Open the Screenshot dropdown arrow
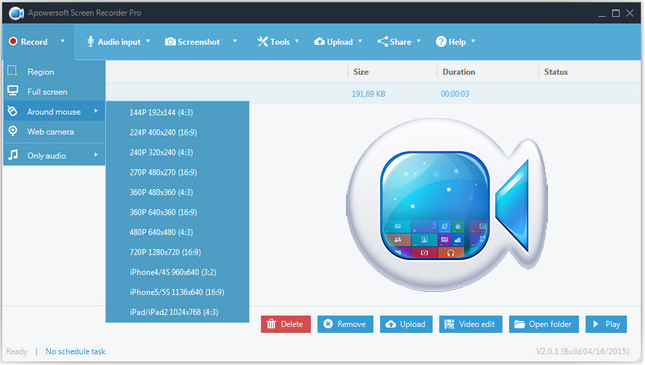The height and width of the screenshot is (365, 645). [x=235, y=41]
